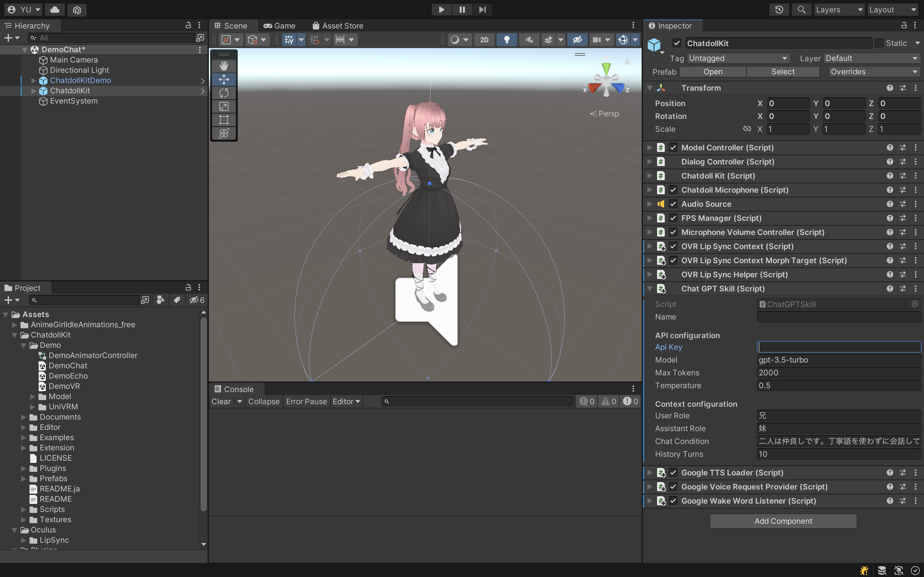Uncheck the Audio Source component checkbox
The height and width of the screenshot is (577, 924).
pyautogui.click(x=673, y=204)
